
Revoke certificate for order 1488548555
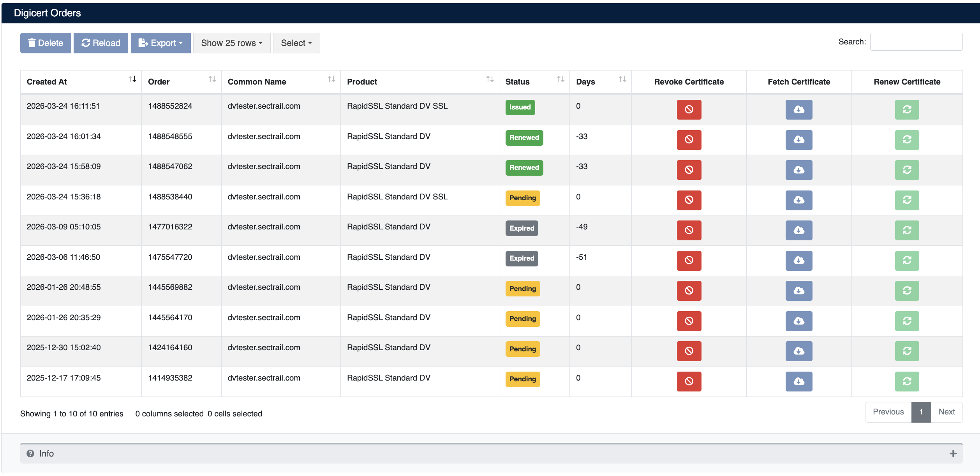[689, 140]
